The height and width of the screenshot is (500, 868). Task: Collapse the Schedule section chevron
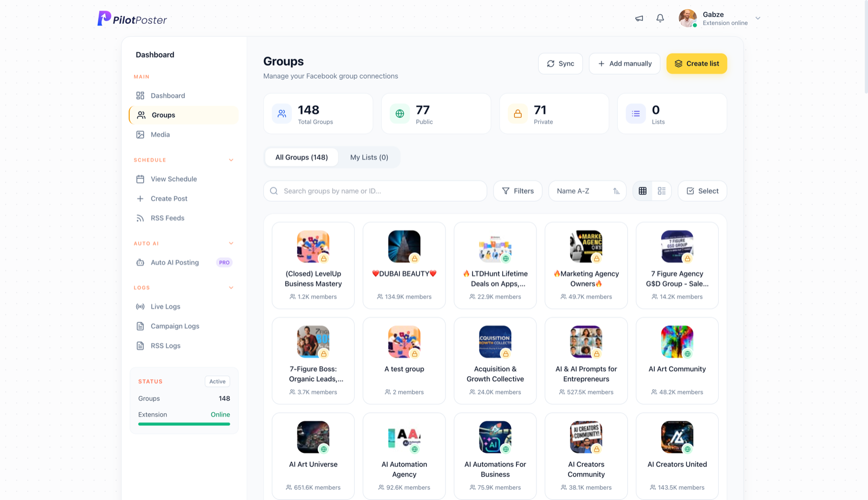231,160
